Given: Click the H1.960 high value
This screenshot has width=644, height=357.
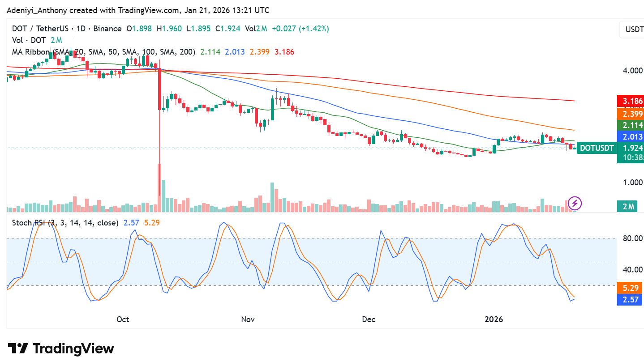Looking at the screenshot, I should (169, 29).
